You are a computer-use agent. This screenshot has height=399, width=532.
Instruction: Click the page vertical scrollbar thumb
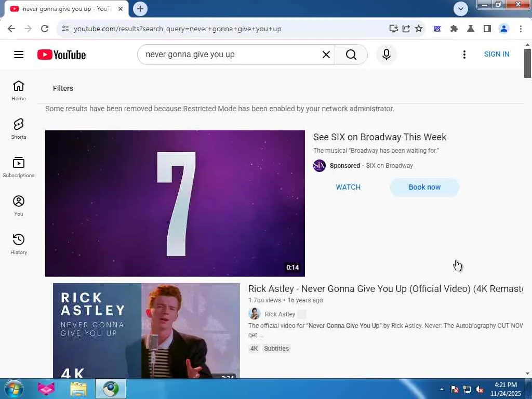point(527,63)
